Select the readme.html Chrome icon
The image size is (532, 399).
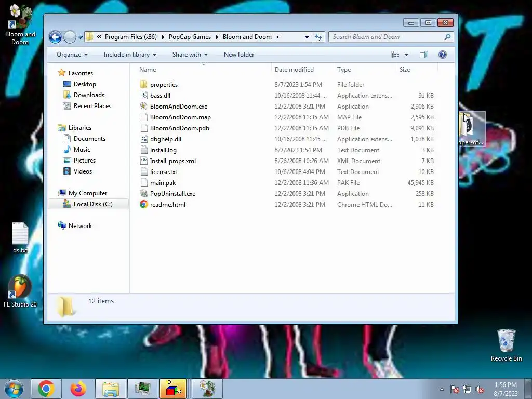pos(144,204)
